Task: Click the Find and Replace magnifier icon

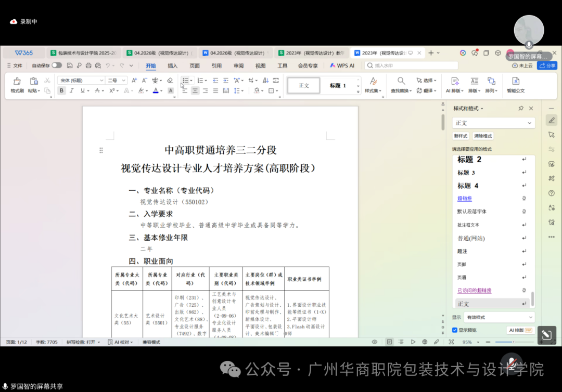Action: pos(401,81)
